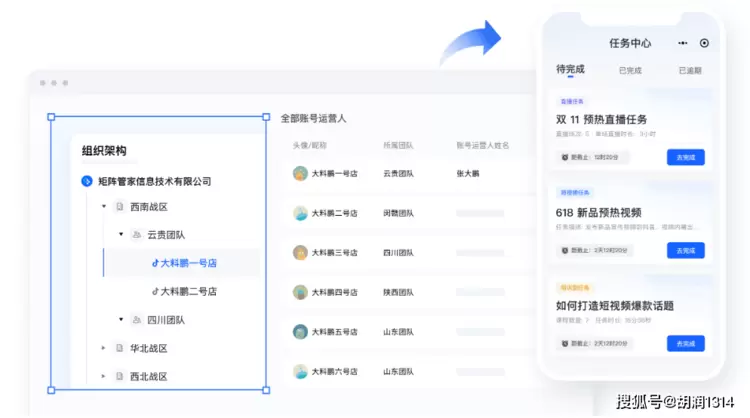Click the avatar of 大料鹏一号店 in table
750x418 pixels.
tap(299, 173)
